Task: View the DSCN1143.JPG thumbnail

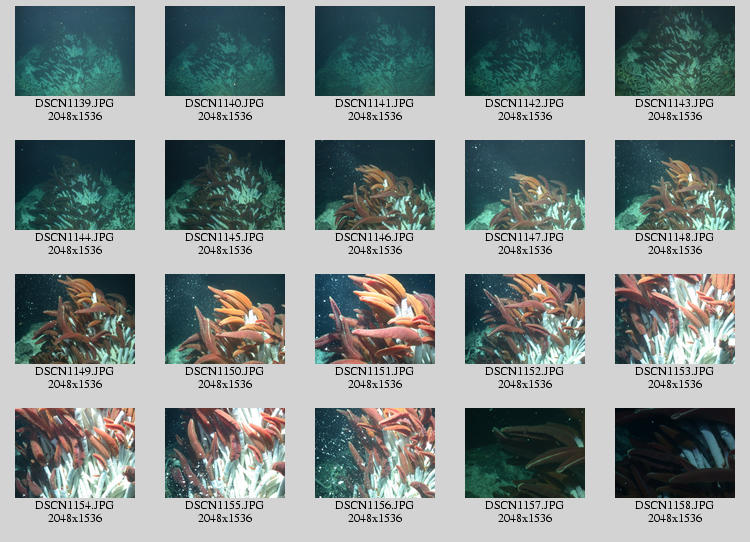Action: click(x=675, y=51)
